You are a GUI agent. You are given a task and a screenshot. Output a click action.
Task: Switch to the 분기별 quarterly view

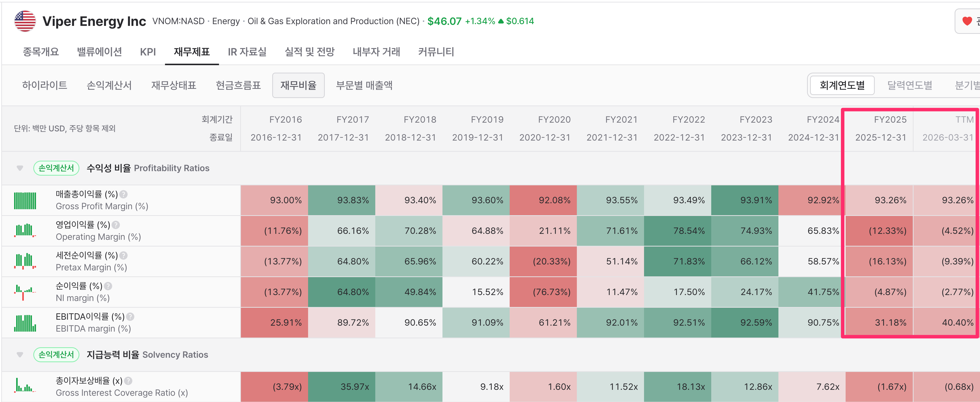pyautogui.click(x=967, y=85)
